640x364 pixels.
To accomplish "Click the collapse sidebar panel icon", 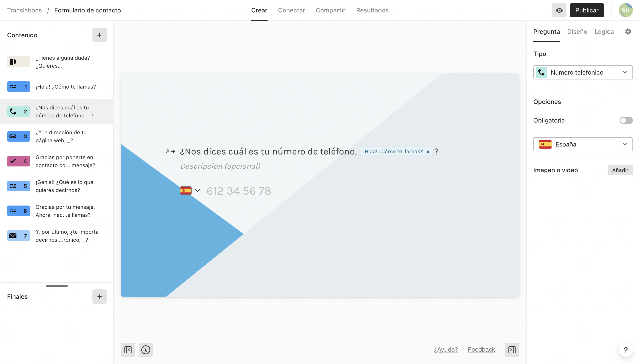I will [x=128, y=350].
